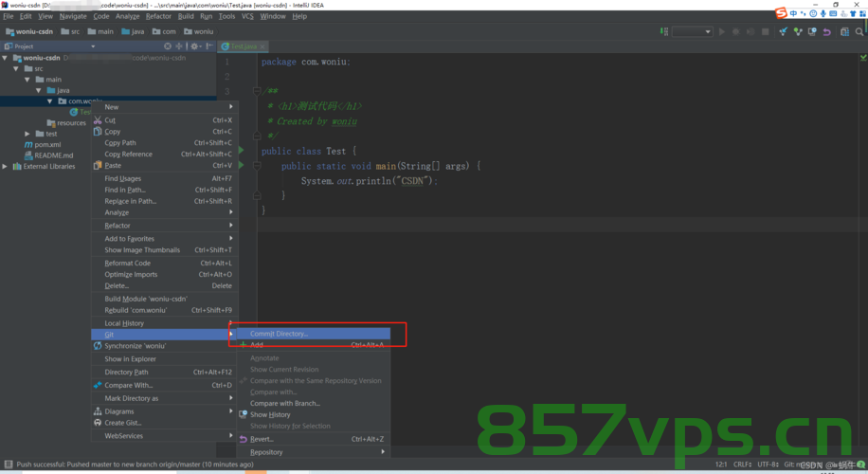The height and width of the screenshot is (474, 868).
Task: Choose Mark Directory as in the context menu
Action: point(164,398)
